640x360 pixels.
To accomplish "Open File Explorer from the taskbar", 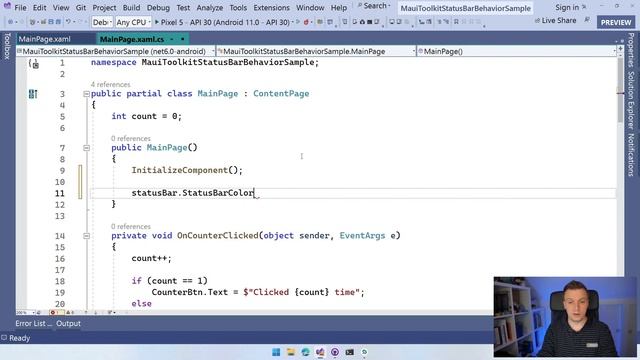I will [x=291, y=352].
